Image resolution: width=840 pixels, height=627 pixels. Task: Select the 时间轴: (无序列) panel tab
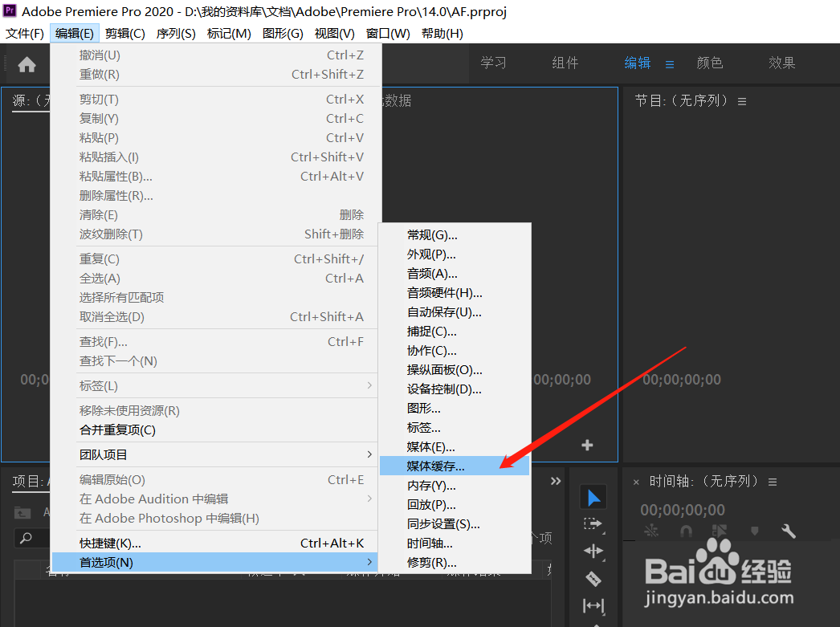point(704,482)
